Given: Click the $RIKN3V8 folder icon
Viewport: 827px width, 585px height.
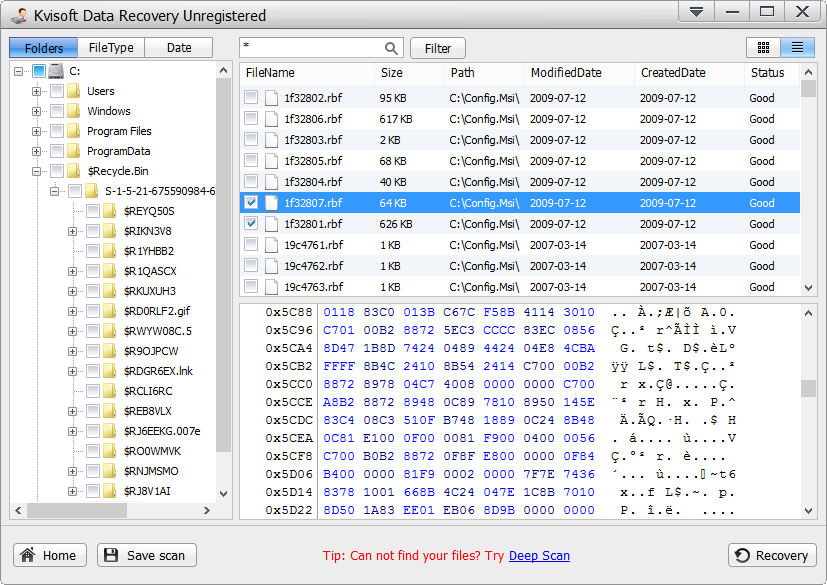Looking at the screenshot, I should coord(110,231).
